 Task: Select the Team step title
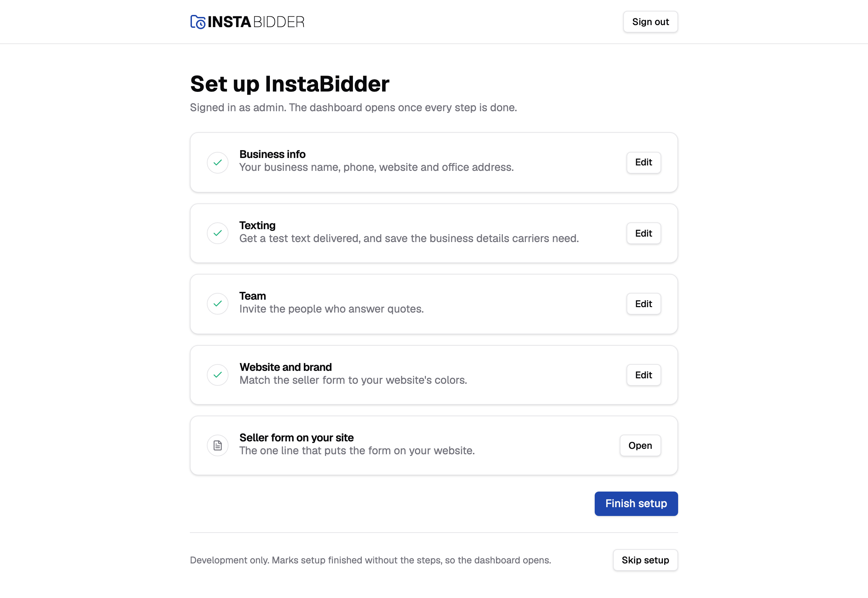pos(253,296)
